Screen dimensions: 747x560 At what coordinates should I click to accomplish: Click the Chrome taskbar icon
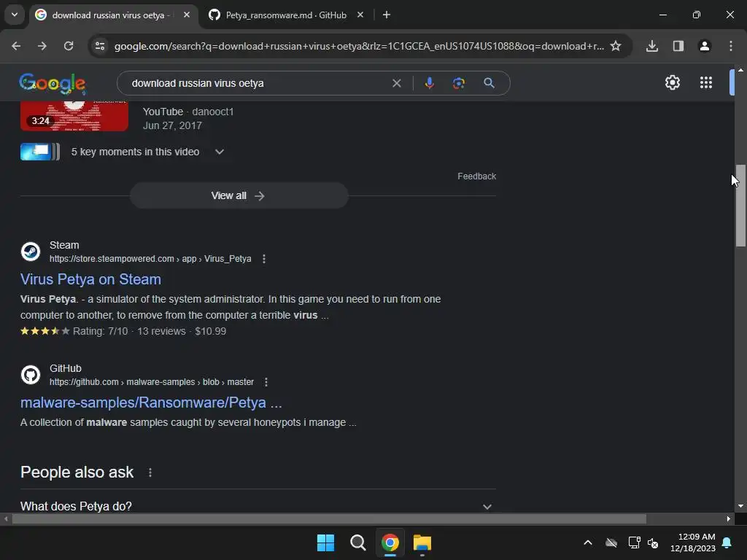[390, 542]
